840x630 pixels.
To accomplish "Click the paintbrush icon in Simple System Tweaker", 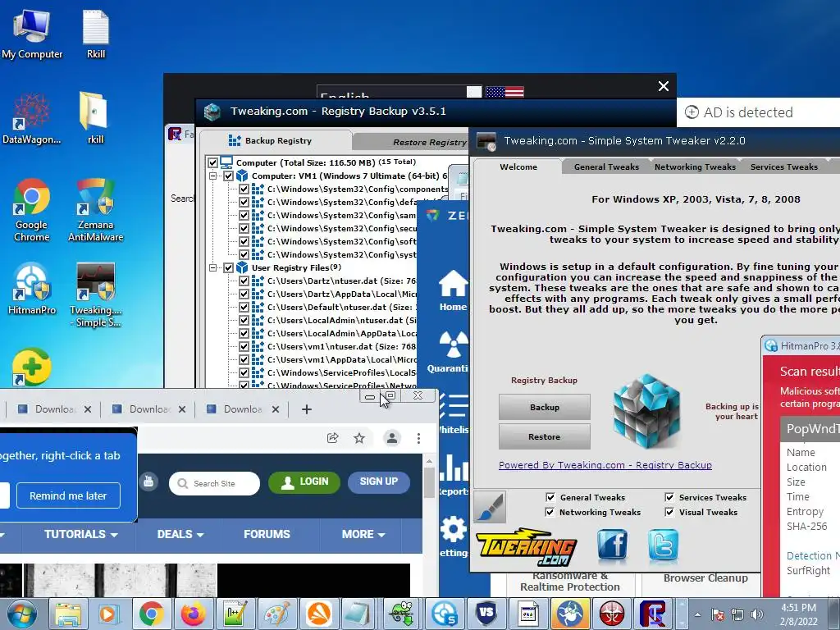I will tap(490, 507).
